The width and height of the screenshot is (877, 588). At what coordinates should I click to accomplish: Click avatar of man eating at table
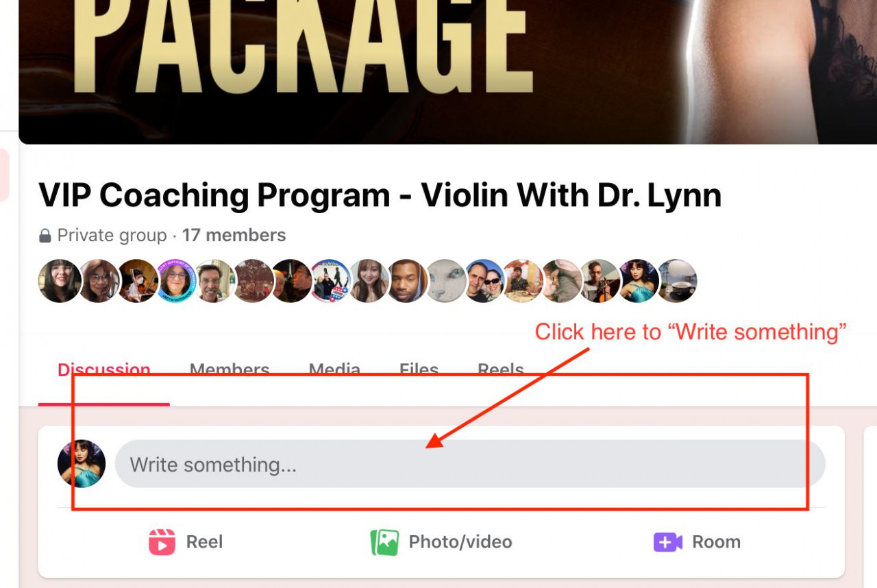(523, 281)
